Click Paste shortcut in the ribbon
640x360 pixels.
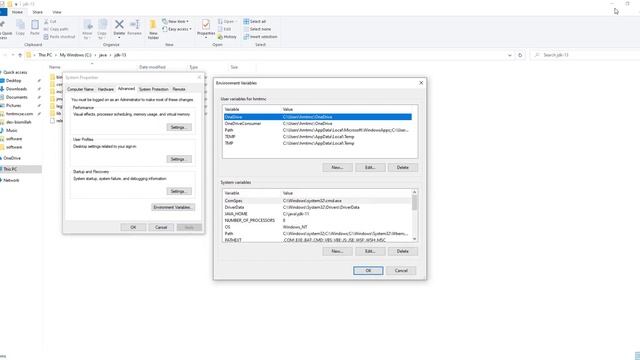(60, 37)
